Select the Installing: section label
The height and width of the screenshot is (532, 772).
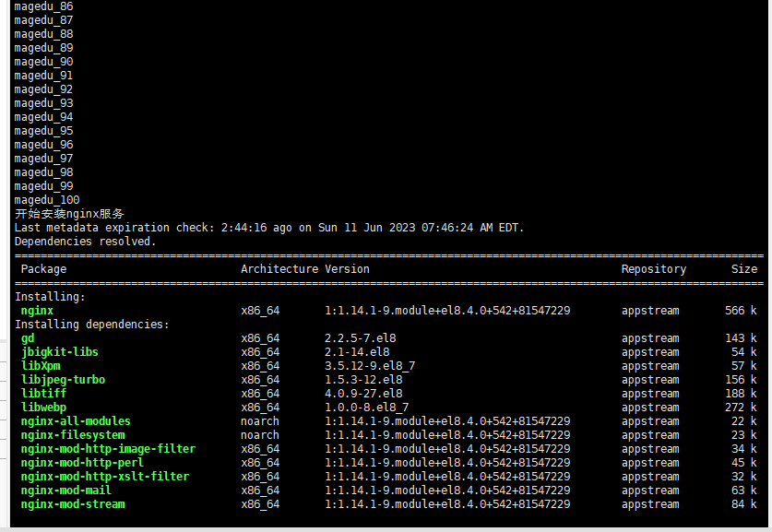(x=50, y=297)
